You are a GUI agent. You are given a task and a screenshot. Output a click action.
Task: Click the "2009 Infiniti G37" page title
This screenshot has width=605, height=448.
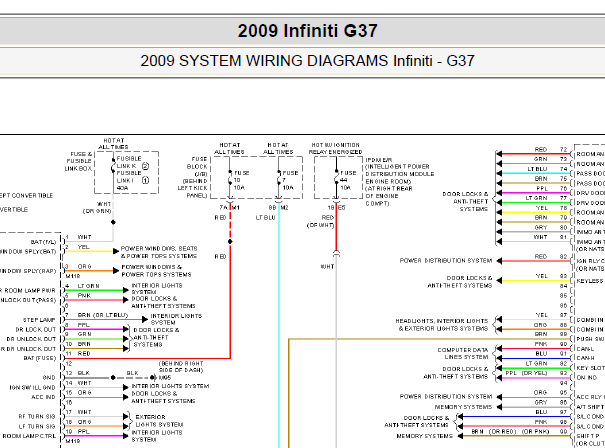point(307,31)
